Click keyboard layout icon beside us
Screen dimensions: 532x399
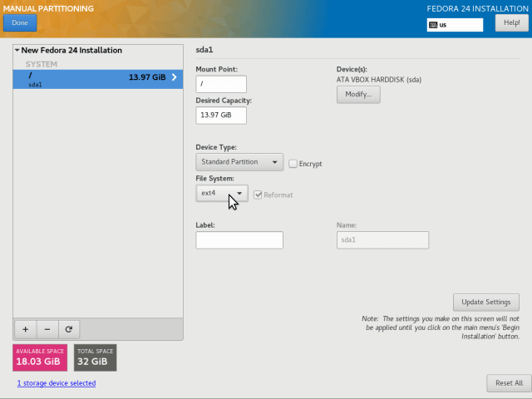click(433, 25)
